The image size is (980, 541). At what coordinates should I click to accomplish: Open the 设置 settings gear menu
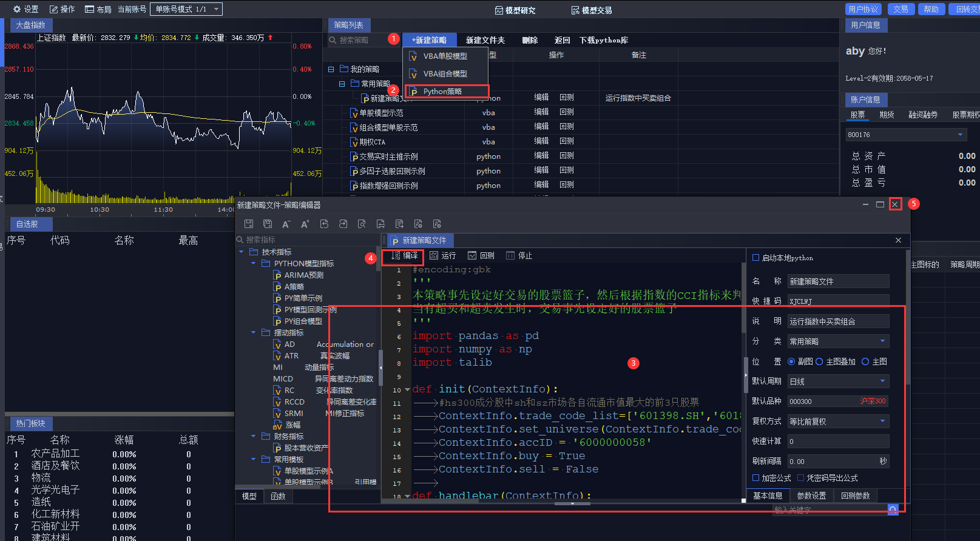point(25,9)
